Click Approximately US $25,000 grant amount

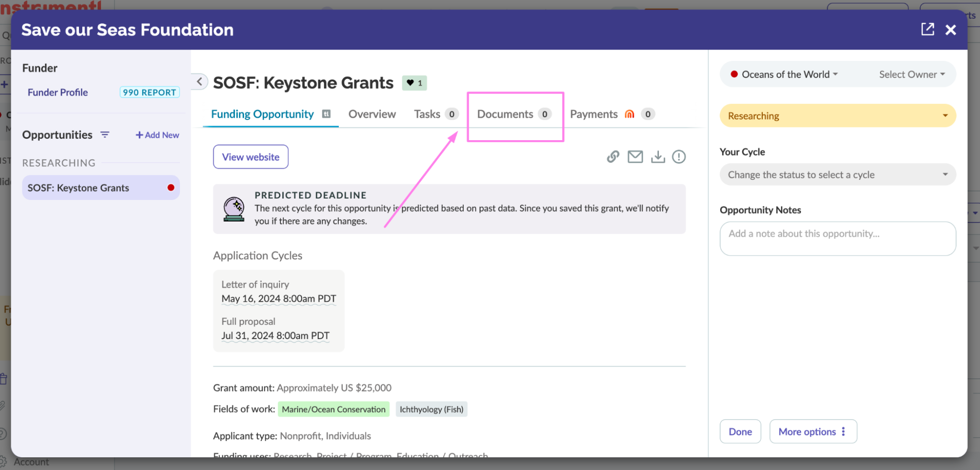point(334,388)
